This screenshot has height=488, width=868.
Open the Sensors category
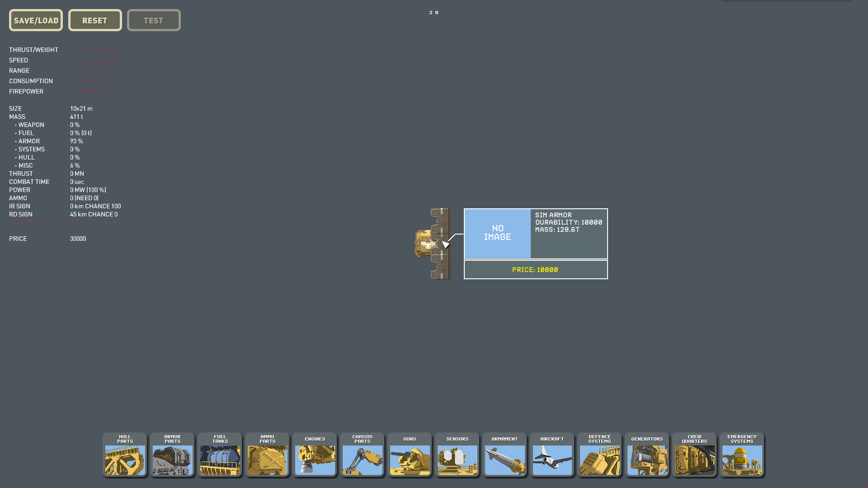457,455
